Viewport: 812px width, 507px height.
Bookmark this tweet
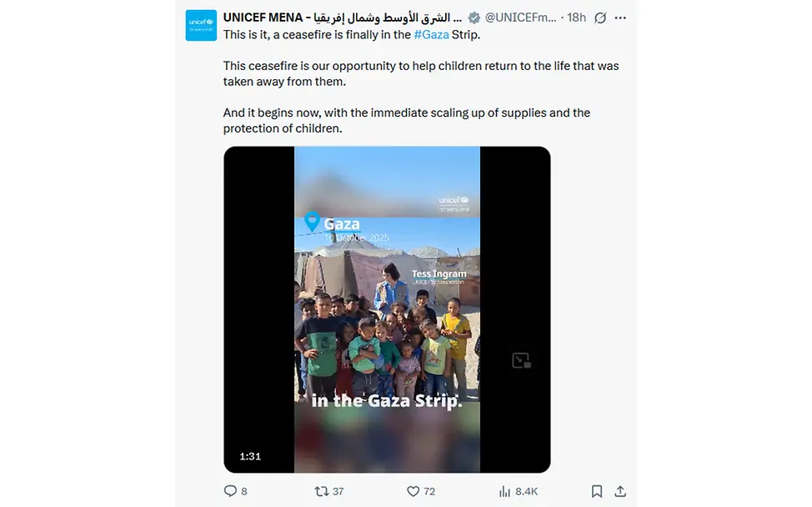[597, 491]
